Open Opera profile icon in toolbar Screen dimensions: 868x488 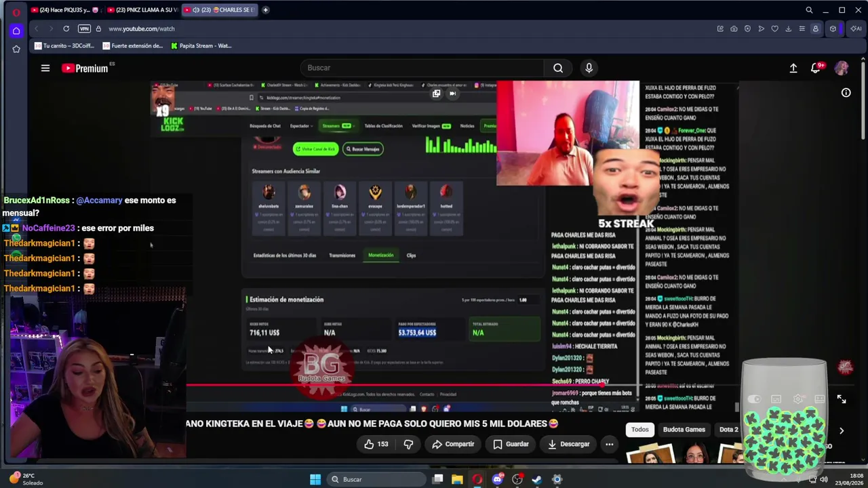click(x=815, y=28)
